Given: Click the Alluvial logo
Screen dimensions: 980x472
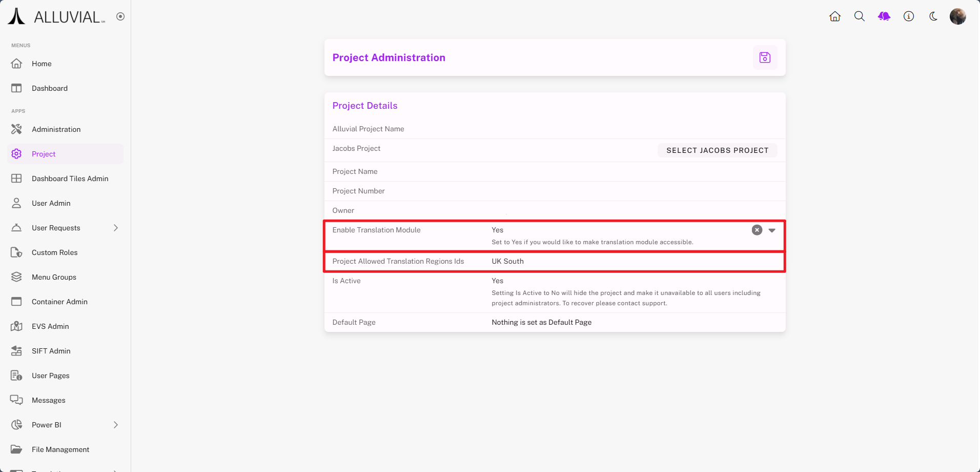Looking at the screenshot, I should tap(56, 16).
